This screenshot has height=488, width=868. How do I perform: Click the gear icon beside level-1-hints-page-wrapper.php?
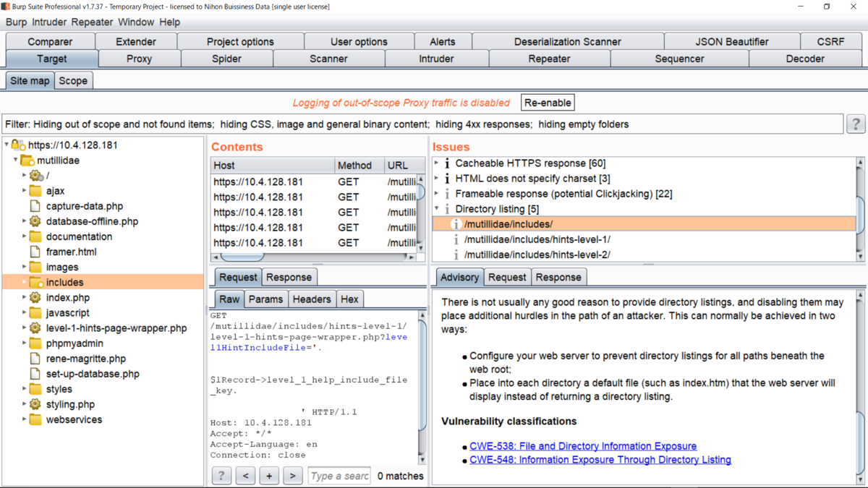tap(35, 328)
